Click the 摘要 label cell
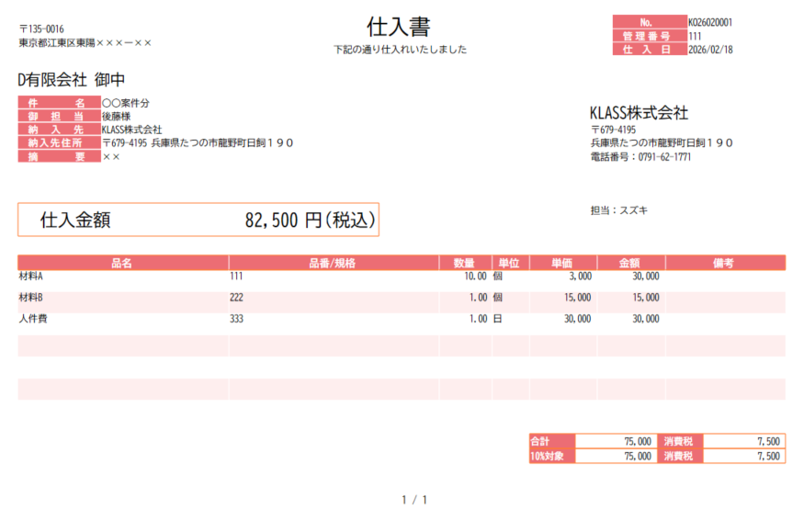 pyautogui.click(x=58, y=156)
